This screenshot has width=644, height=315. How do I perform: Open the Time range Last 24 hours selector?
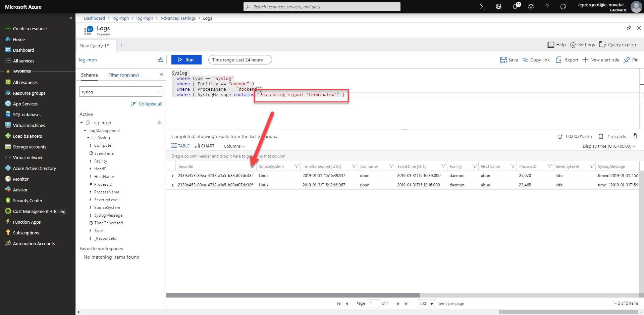[240, 60]
